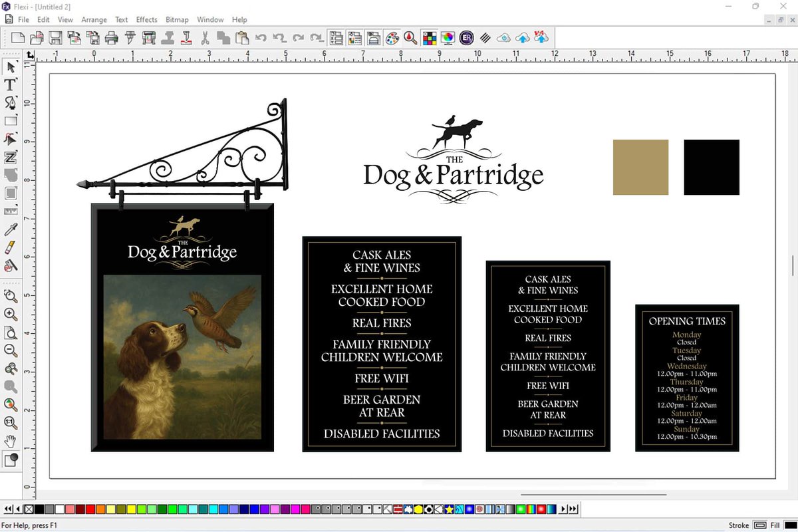Click the stroke/fill swap tool at bottom of toolbox
Viewport: 798px width, 532px height.
click(11, 460)
